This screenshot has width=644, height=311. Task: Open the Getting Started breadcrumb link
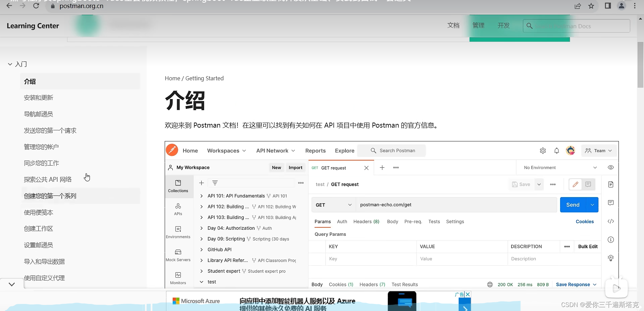204,78
